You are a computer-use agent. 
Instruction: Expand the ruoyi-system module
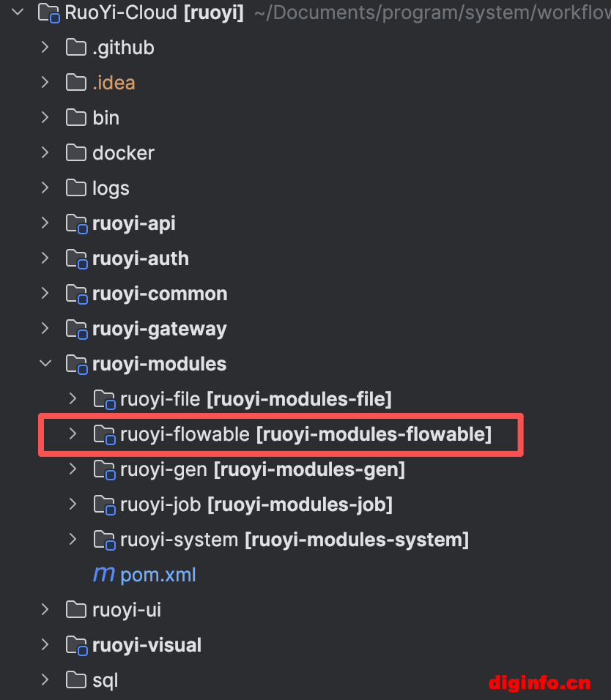(73, 540)
